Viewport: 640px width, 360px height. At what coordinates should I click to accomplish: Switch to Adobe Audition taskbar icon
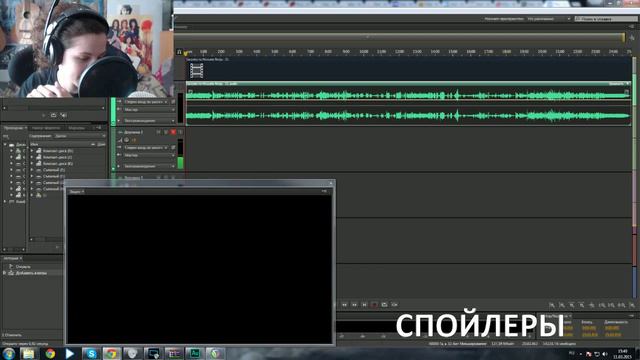coord(195,353)
